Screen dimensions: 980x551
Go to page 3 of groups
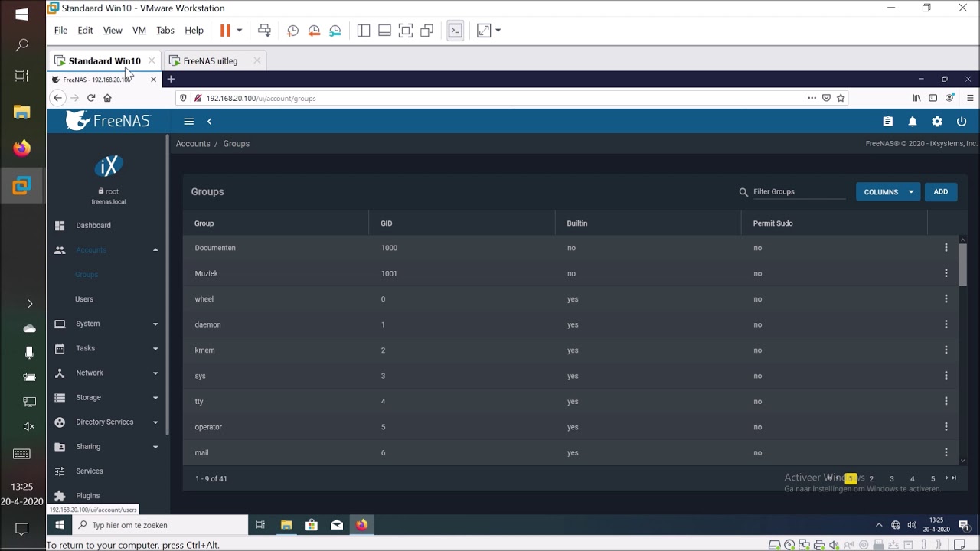pos(892,478)
